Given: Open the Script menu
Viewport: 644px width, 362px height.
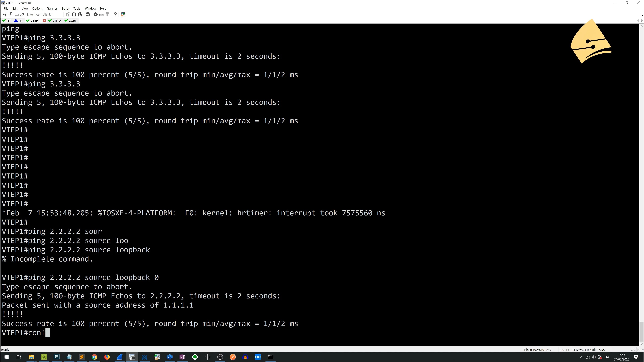Looking at the screenshot, I should pyautogui.click(x=65, y=9).
